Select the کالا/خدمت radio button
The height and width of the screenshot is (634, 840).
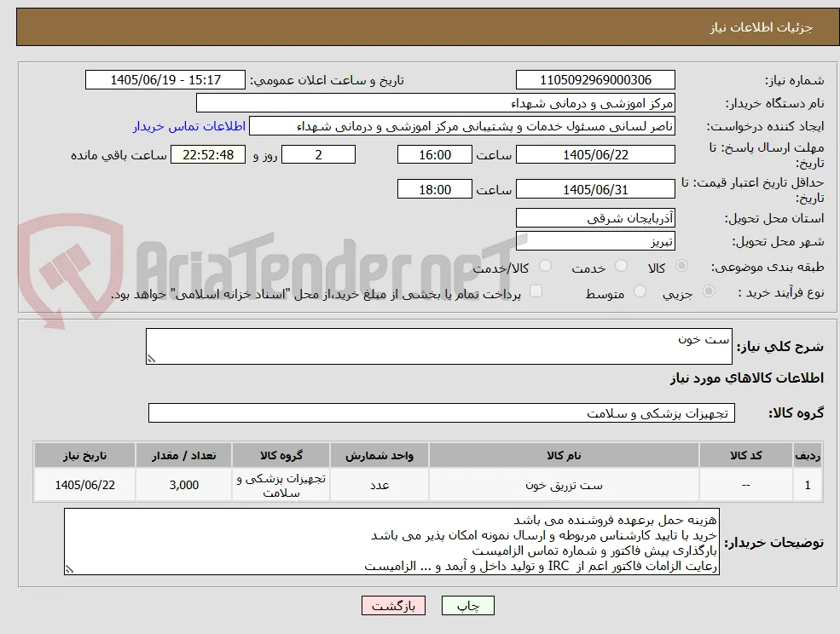[x=545, y=266]
